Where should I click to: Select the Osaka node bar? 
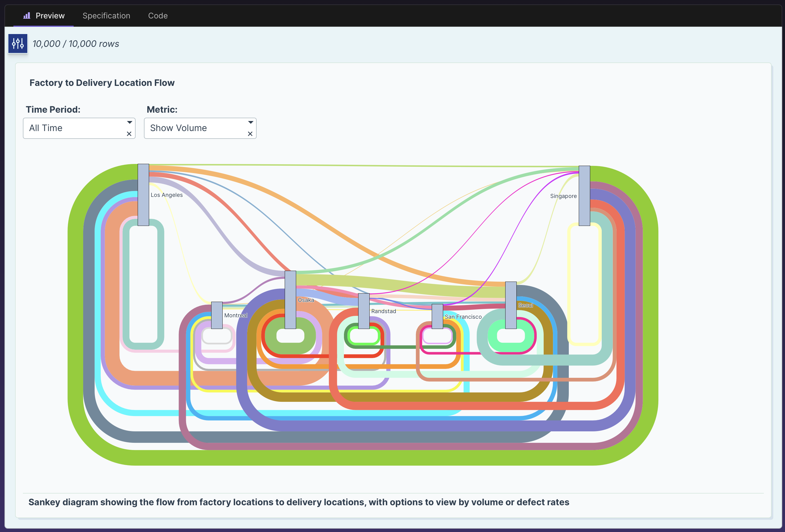290,299
